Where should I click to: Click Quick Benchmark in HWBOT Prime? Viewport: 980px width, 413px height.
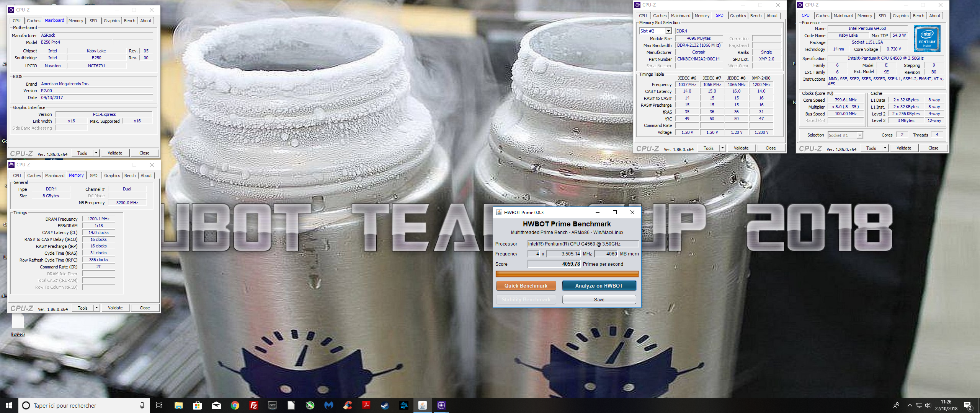pos(526,286)
